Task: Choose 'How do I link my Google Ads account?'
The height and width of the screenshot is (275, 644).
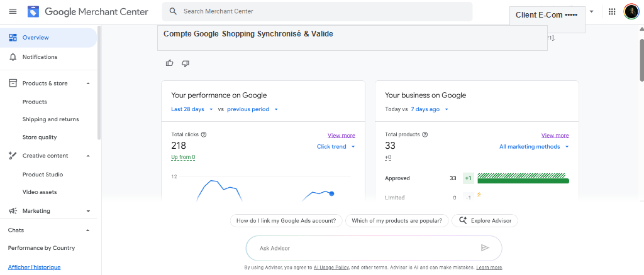Action: click(286, 220)
